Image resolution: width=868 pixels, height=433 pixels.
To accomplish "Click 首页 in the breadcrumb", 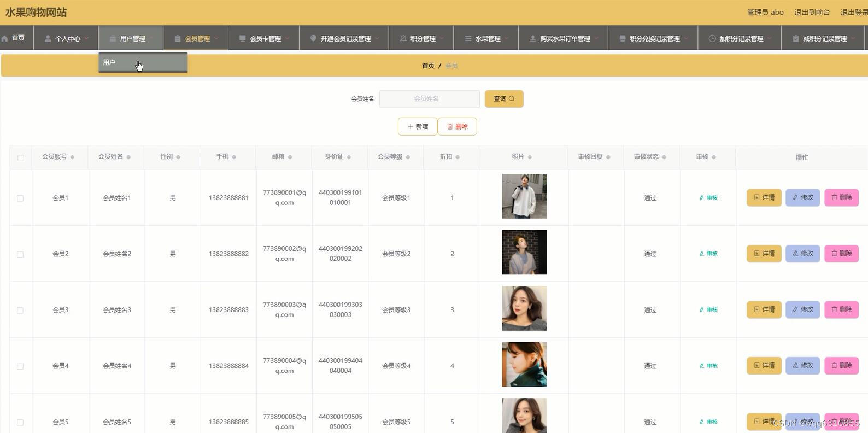I will (x=428, y=66).
